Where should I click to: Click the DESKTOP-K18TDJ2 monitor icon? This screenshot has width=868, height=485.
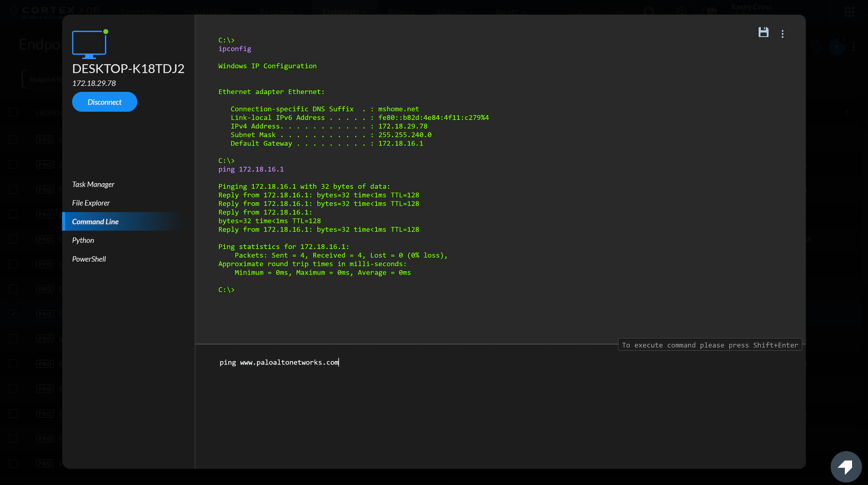point(89,44)
